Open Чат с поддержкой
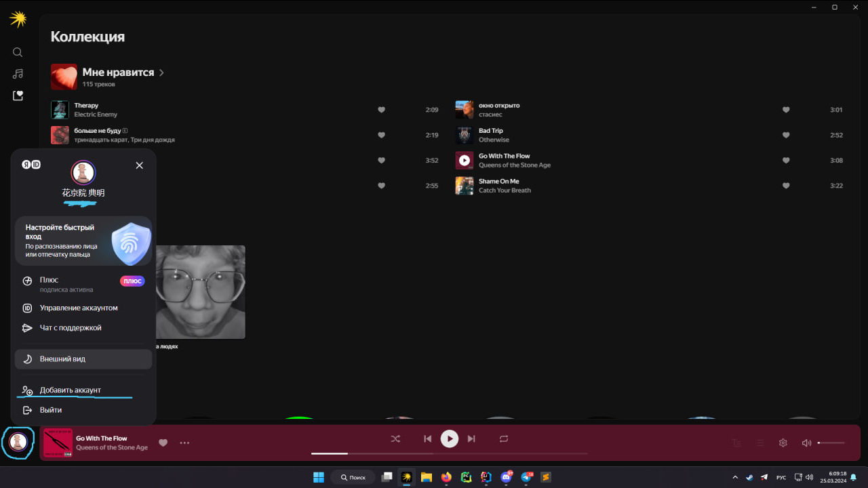The height and width of the screenshot is (488, 868). click(83, 327)
